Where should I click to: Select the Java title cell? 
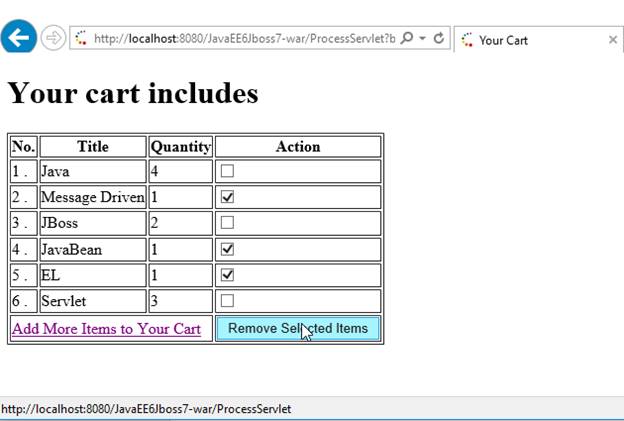93,171
